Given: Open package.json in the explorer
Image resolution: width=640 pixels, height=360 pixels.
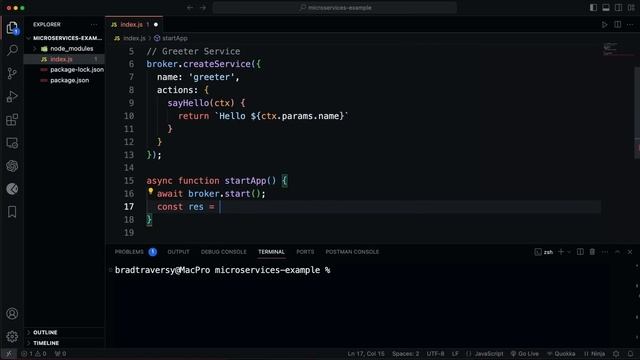Looking at the screenshot, I should click(64, 80).
